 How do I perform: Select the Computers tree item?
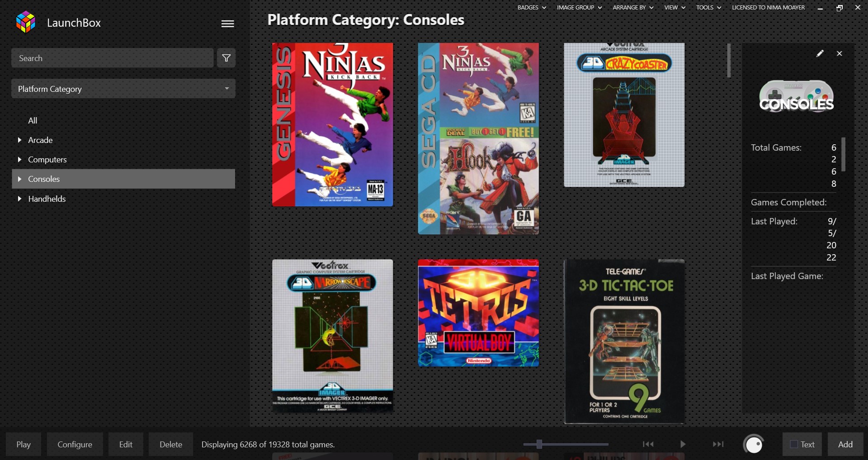(x=47, y=160)
